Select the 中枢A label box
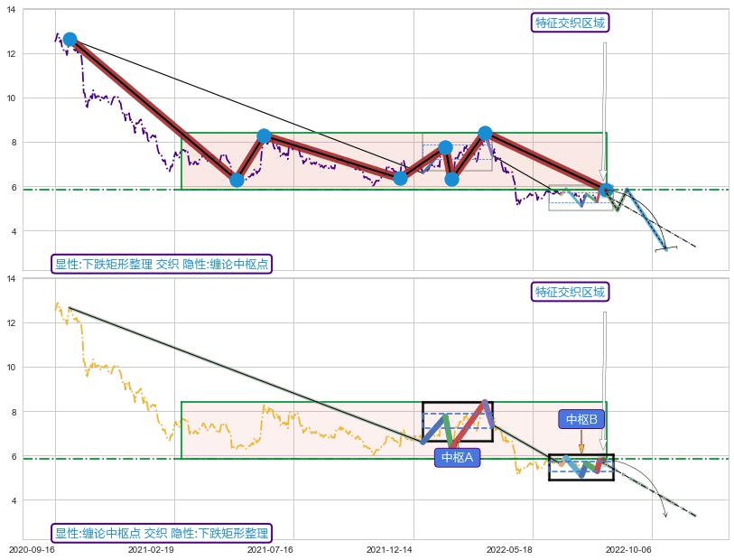 pyautogui.click(x=457, y=458)
